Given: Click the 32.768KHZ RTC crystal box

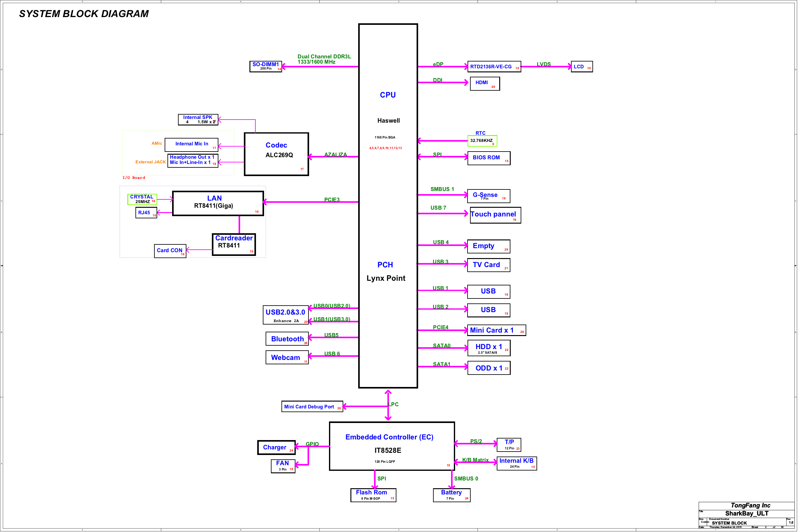Looking at the screenshot, I should point(482,140).
